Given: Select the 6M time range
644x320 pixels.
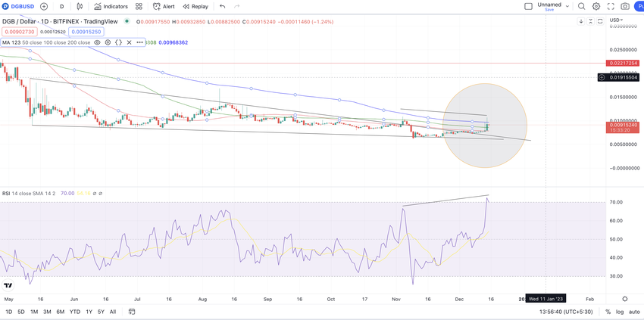Looking at the screenshot, I should tap(61, 312).
